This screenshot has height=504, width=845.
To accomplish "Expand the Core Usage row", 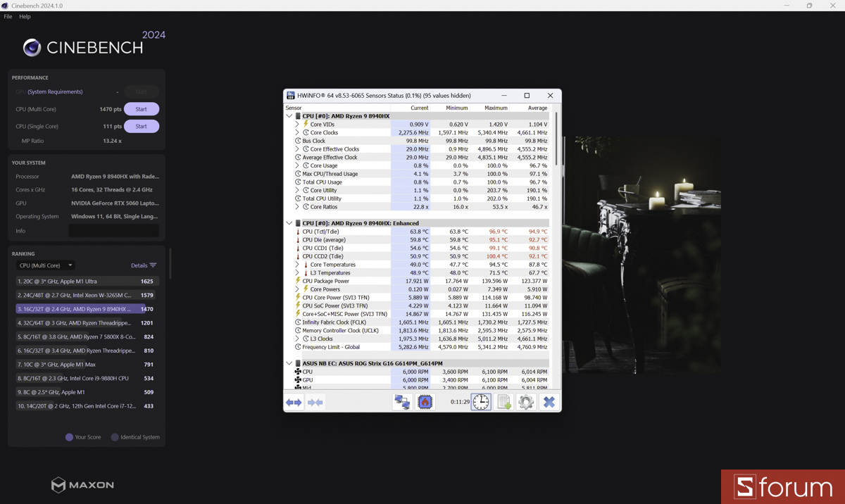I will 297,165.
